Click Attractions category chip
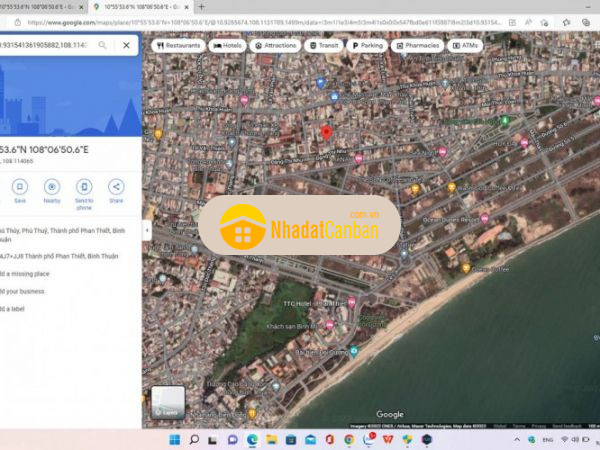The image size is (600, 450). click(275, 45)
